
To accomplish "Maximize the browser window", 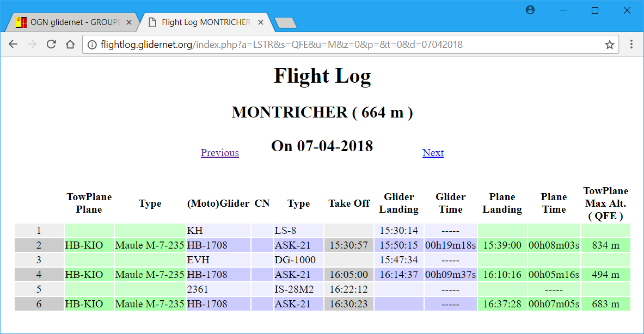I will point(595,10).
